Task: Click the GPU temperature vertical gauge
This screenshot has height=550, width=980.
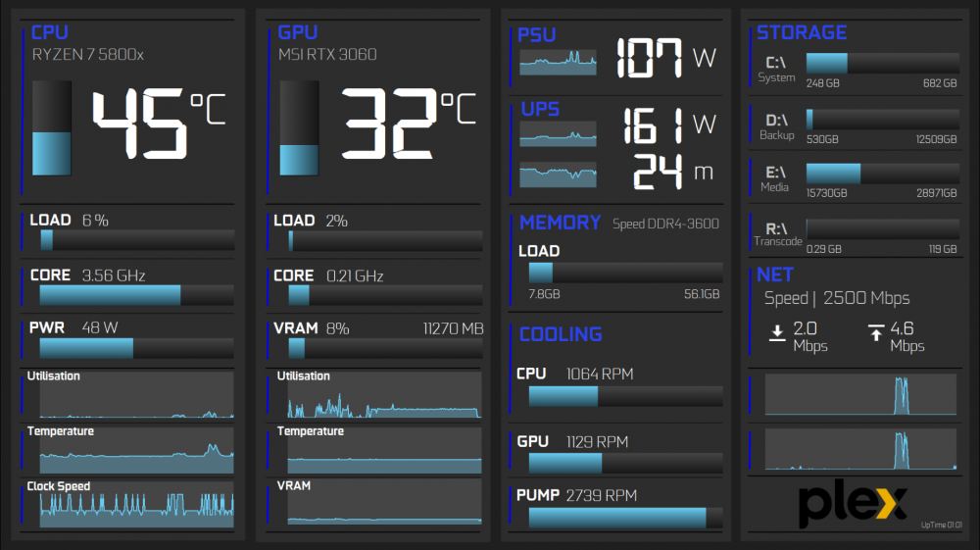Action: tap(298, 128)
